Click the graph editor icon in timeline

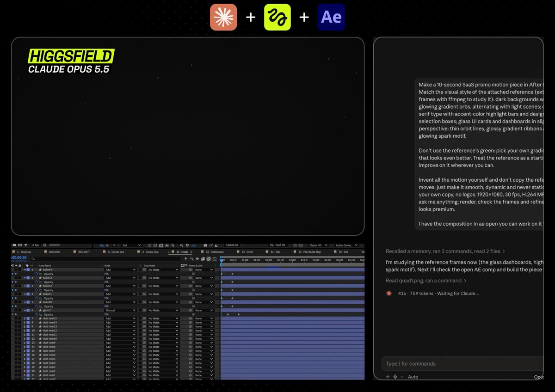(215, 259)
